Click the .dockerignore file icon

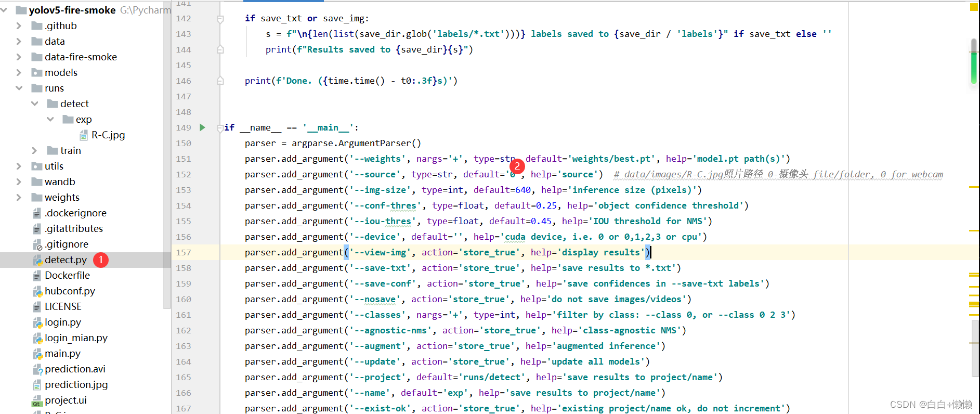[x=37, y=213]
